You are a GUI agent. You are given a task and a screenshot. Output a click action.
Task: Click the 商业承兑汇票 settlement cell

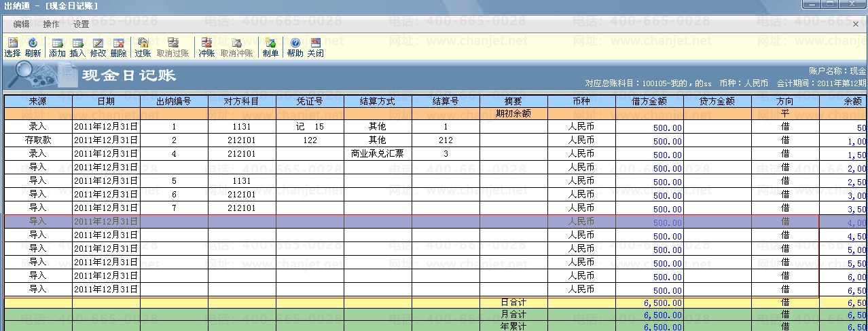pos(378,154)
